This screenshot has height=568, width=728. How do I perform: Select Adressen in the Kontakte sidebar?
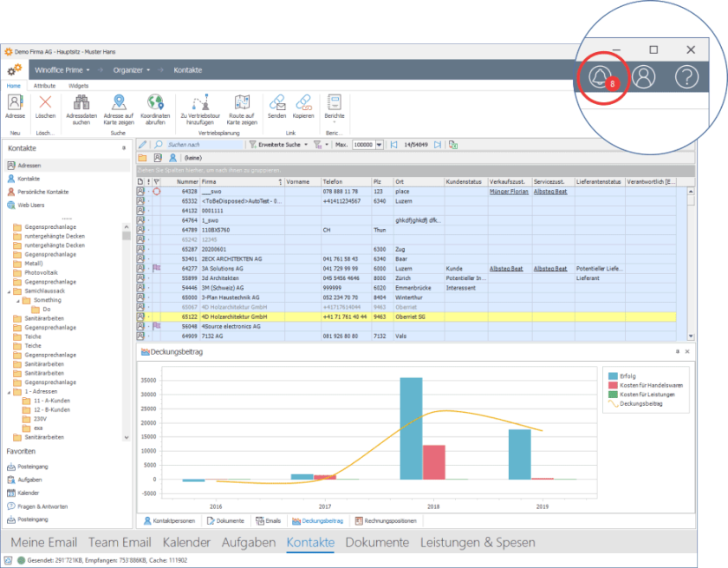coord(68,166)
